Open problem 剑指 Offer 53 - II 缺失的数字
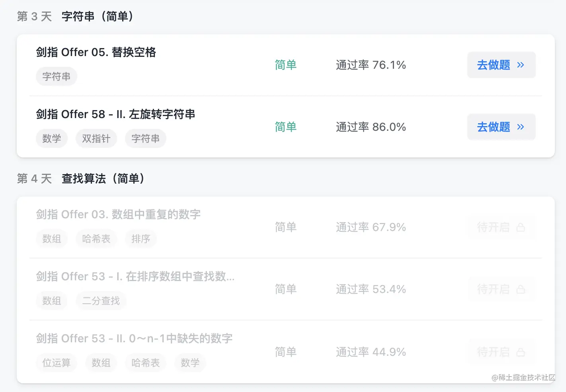This screenshot has height=392, width=566. pos(134,338)
